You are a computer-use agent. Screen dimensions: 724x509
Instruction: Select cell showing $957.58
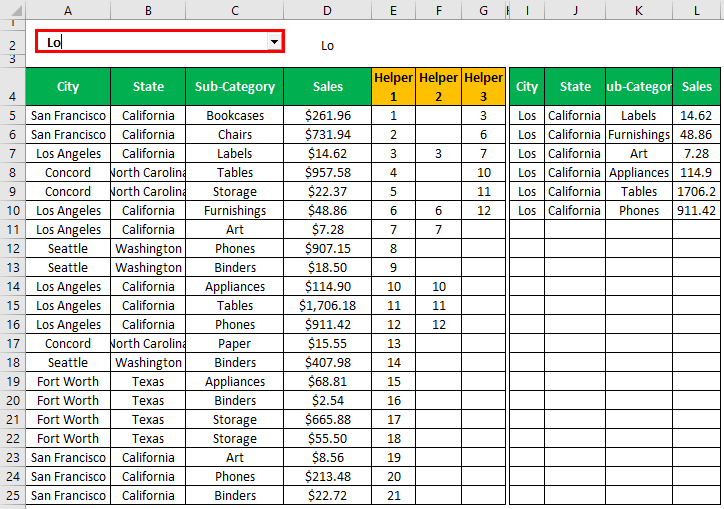coord(327,172)
